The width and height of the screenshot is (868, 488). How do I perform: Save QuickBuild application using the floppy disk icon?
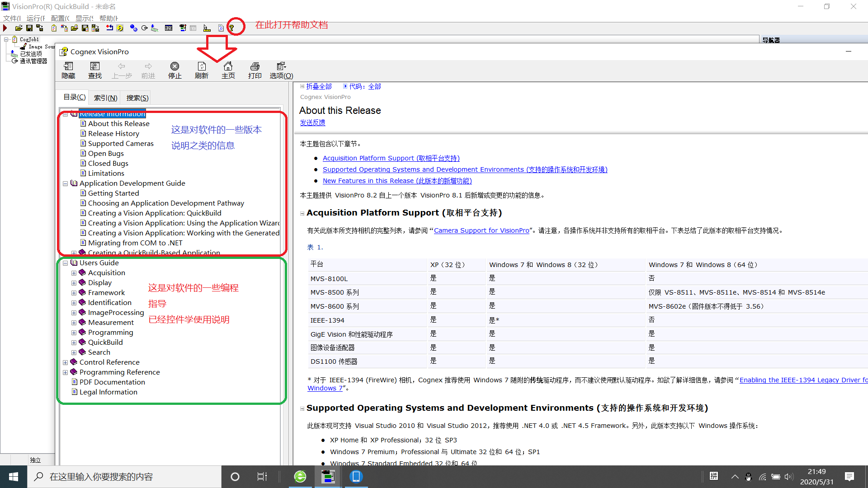29,28
